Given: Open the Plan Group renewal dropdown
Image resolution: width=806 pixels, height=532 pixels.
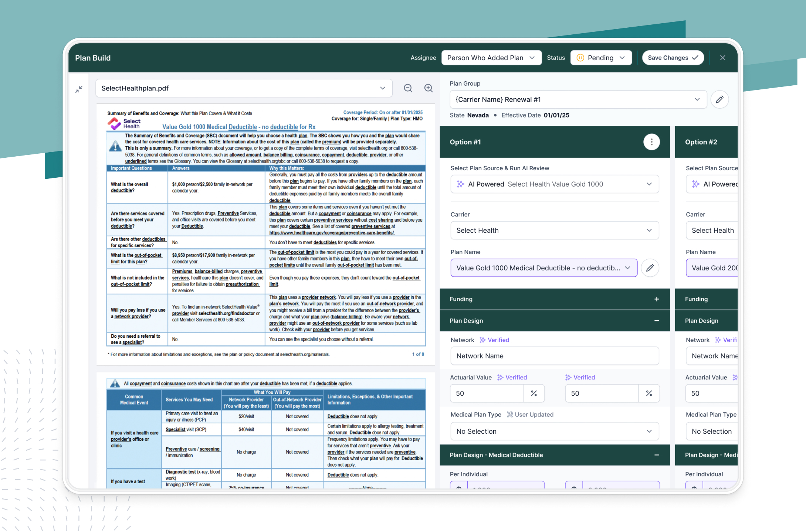Looking at the screenshot, I should pos(578,99).
